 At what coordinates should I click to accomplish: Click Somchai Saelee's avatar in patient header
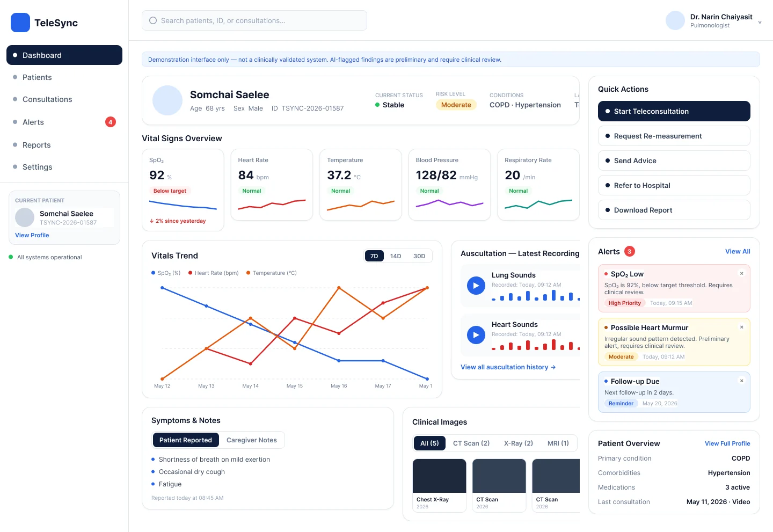coord(167,100)
